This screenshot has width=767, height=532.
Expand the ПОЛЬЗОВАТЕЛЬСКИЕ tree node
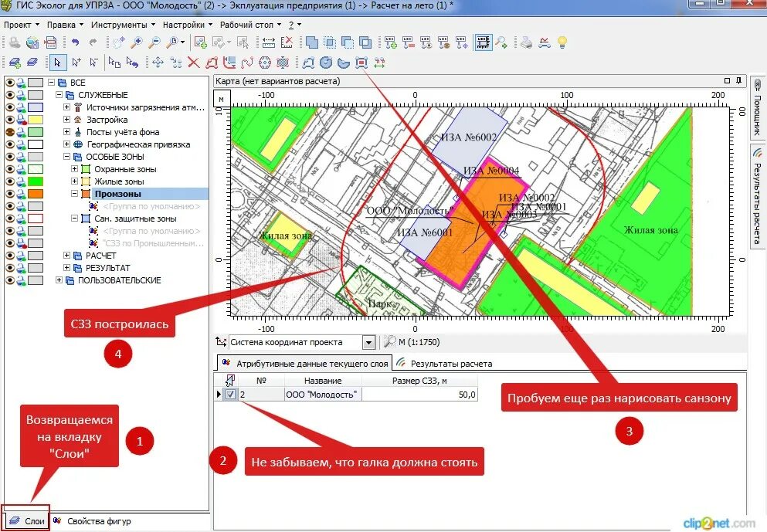pyautogui.click(x=59, y=280)
